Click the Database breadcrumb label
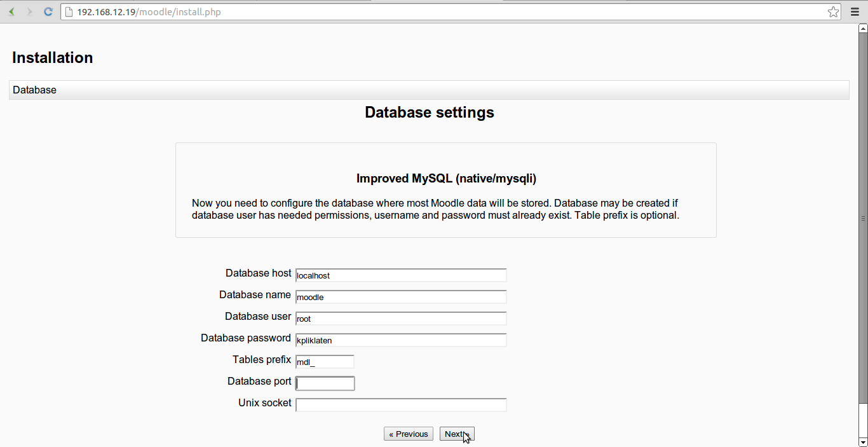 (x=34, y=90)
